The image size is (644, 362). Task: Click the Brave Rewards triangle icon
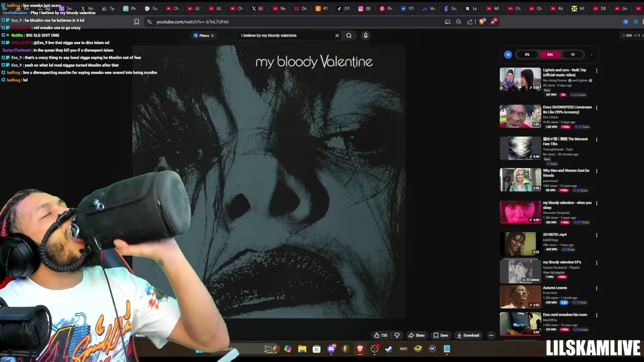click(494, 22)
